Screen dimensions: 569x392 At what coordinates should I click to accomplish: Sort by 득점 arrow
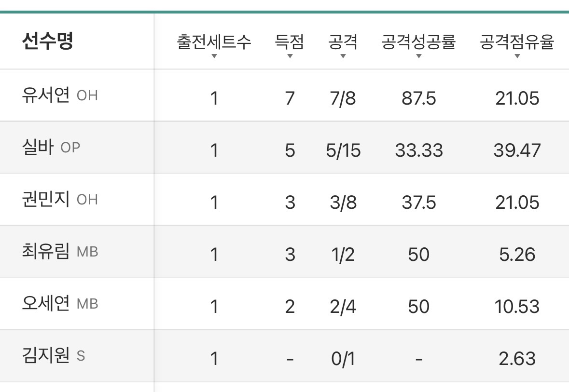click(x=290, y=56)
